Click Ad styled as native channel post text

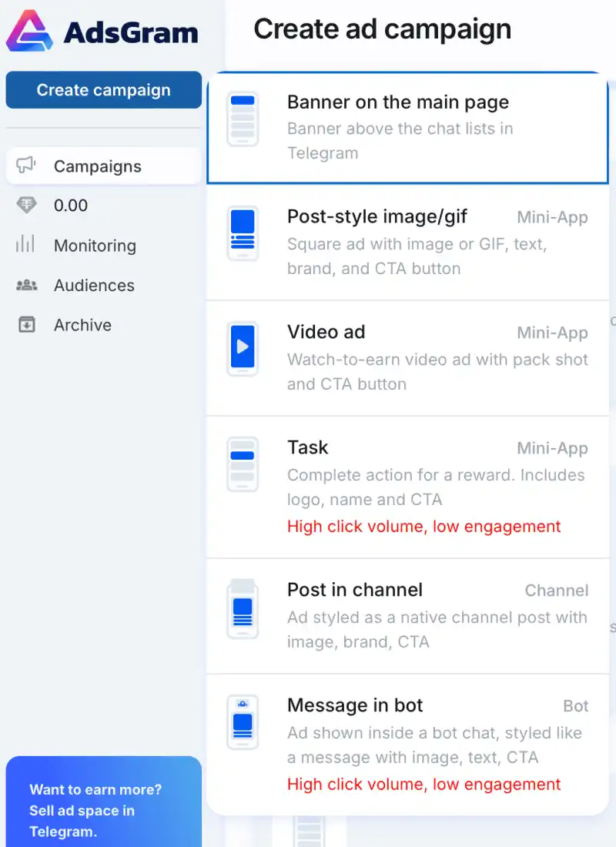[437, 629]
